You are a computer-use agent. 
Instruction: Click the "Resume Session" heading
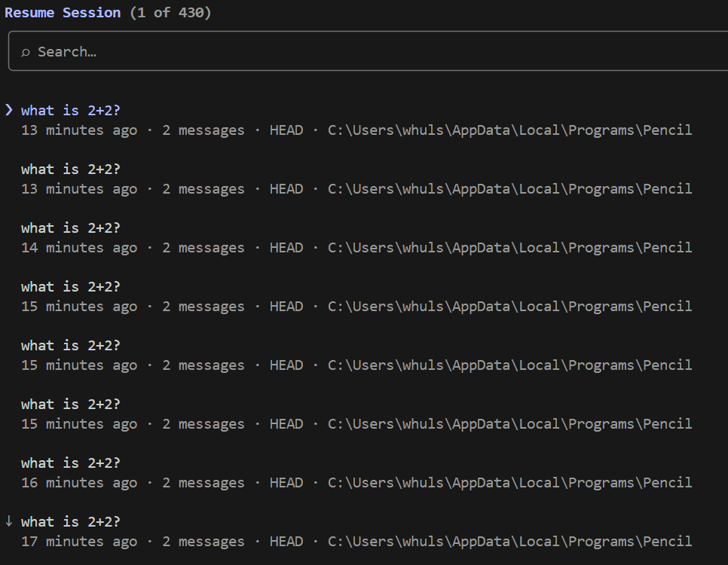tap(63, 13)
